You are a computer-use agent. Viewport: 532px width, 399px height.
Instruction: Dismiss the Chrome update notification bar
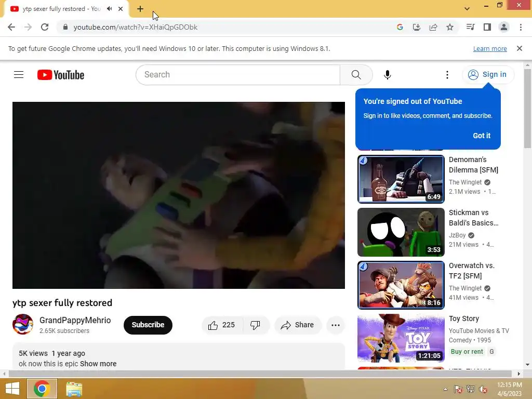pyautogui.click(x=520, y=48)
